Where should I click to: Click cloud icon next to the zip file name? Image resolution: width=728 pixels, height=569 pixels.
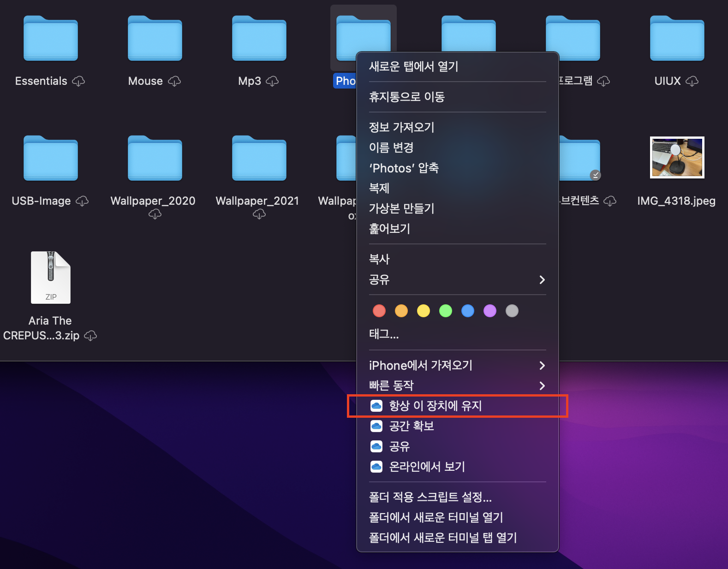click(90, 335)
